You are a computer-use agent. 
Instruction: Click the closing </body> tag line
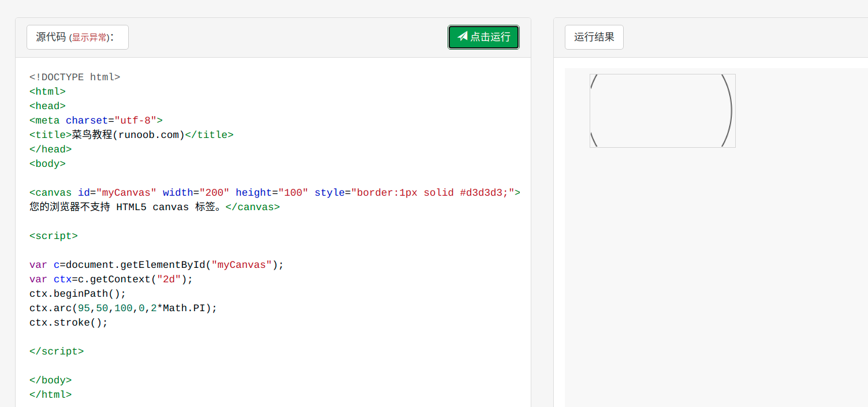(50, 380)
